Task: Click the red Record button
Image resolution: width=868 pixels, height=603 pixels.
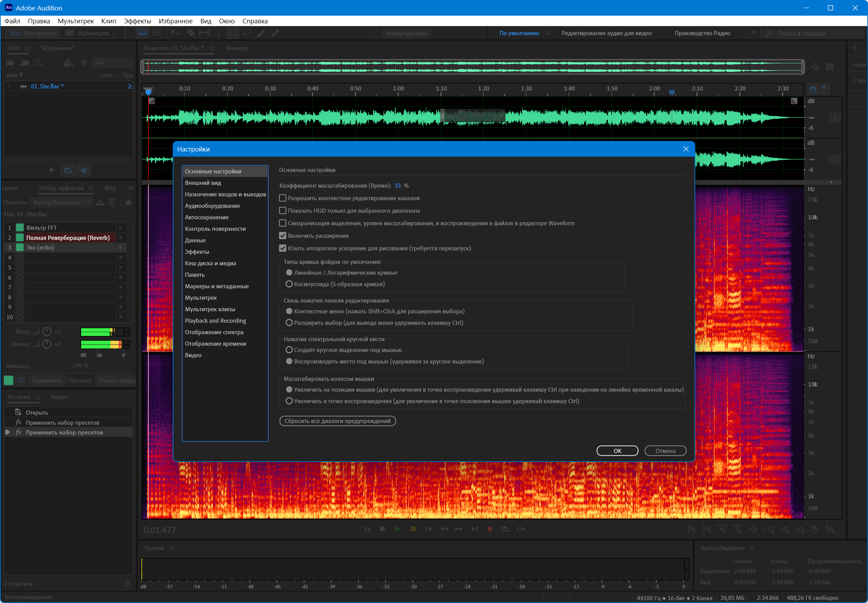Action: (x=490, y=529)
